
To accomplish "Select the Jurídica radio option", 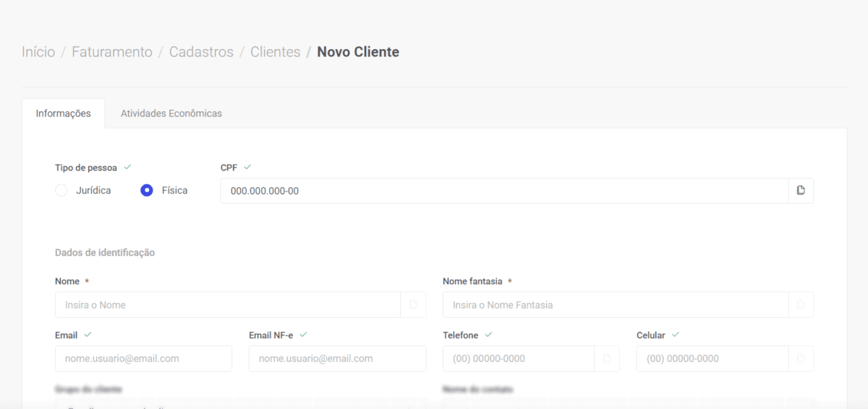I will pos(61,191).
